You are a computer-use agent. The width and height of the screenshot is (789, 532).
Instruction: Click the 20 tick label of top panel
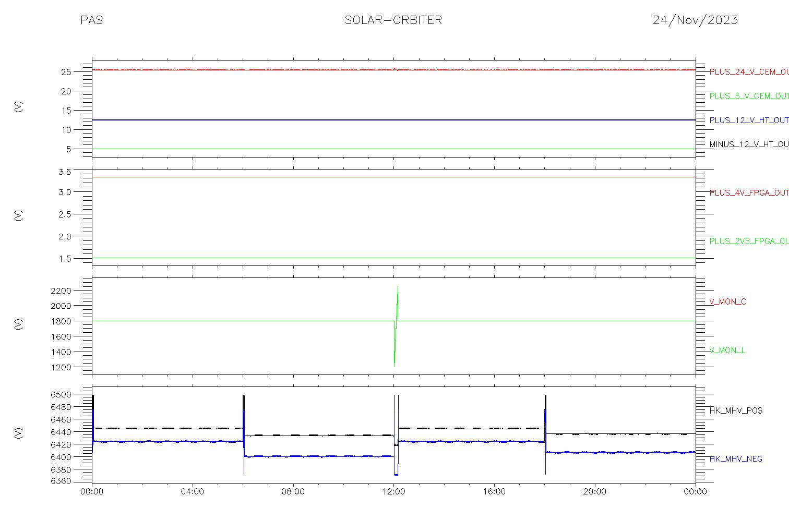[x=66, y=91]
